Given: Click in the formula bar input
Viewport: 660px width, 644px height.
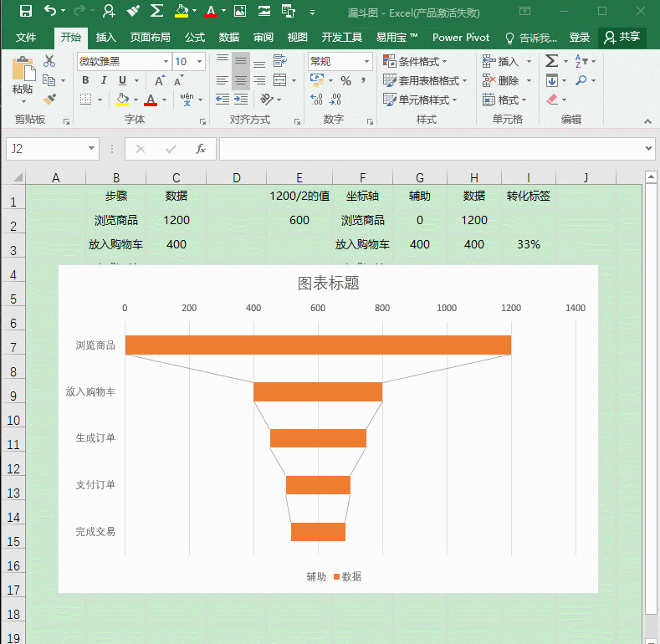Looking at the screenshot, I should click(431, 149).
